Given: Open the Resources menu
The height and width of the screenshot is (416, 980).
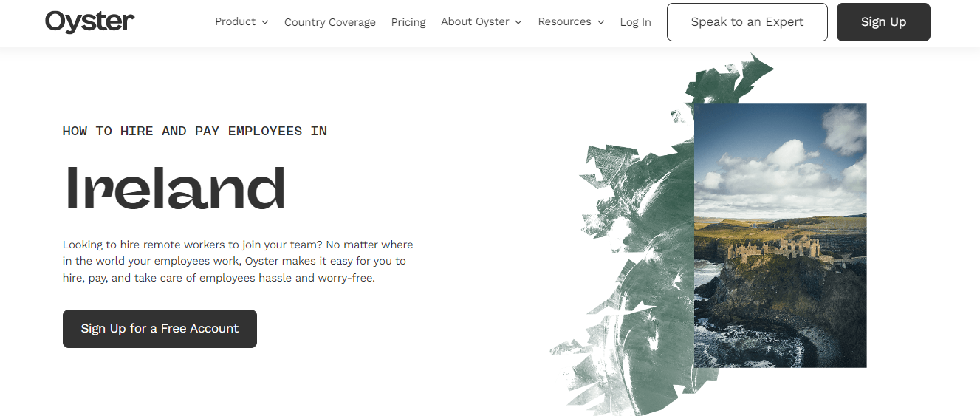Looking at the screenshot, I should pos(572,22).
